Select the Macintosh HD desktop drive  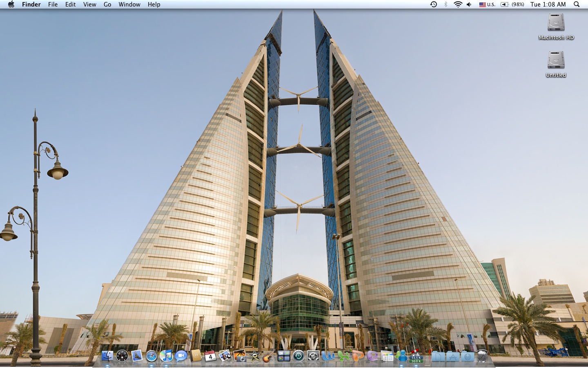tap(556, 27)
